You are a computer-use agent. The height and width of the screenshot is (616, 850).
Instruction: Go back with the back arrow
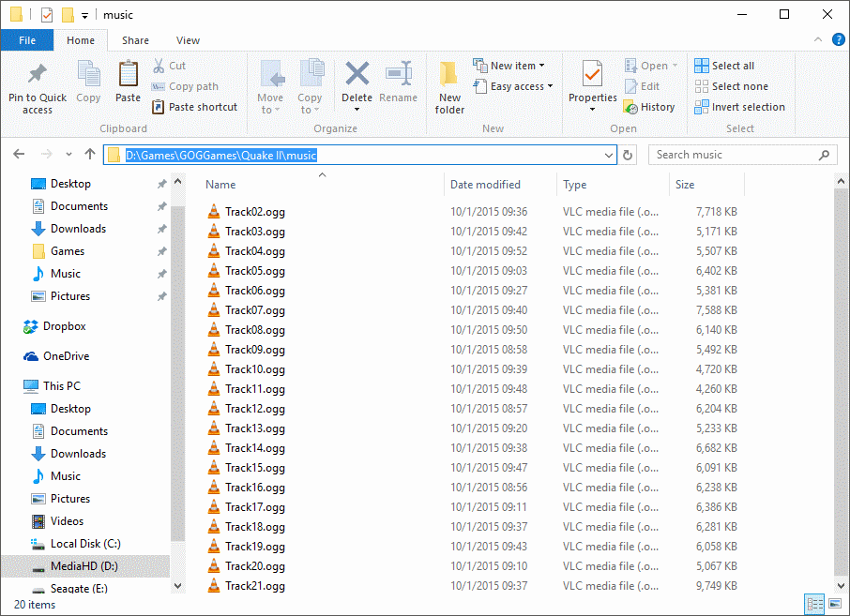click(19, 154)
